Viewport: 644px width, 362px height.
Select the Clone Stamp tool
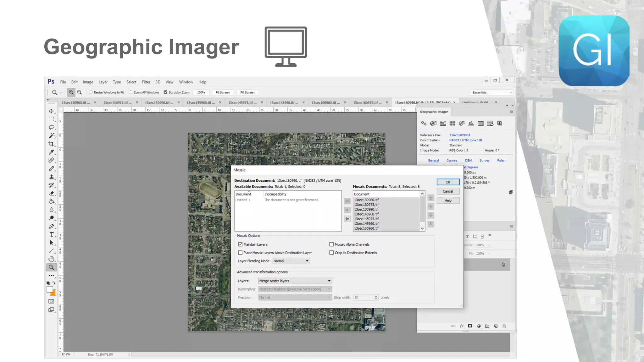pos(51,177)
